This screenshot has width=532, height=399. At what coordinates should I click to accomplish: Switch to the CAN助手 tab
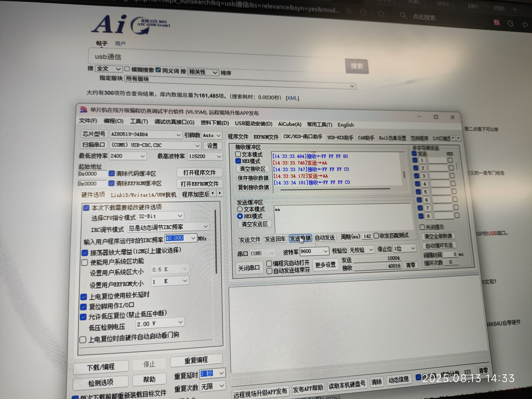click(x=366, y=138)
